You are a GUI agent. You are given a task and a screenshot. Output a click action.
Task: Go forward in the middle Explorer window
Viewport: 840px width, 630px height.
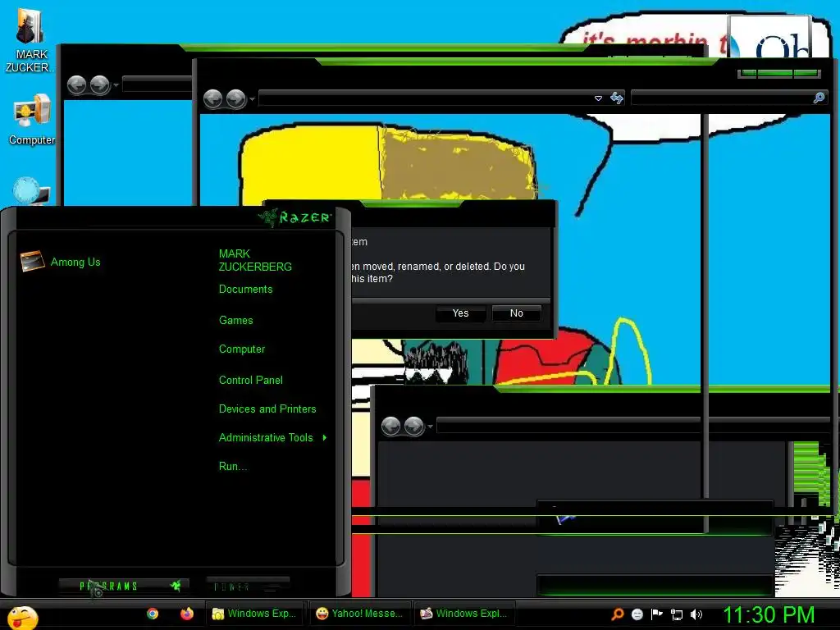[235, 98]
